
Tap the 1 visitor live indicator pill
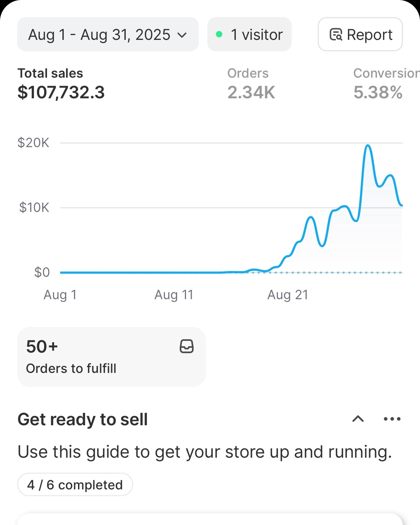249,35
